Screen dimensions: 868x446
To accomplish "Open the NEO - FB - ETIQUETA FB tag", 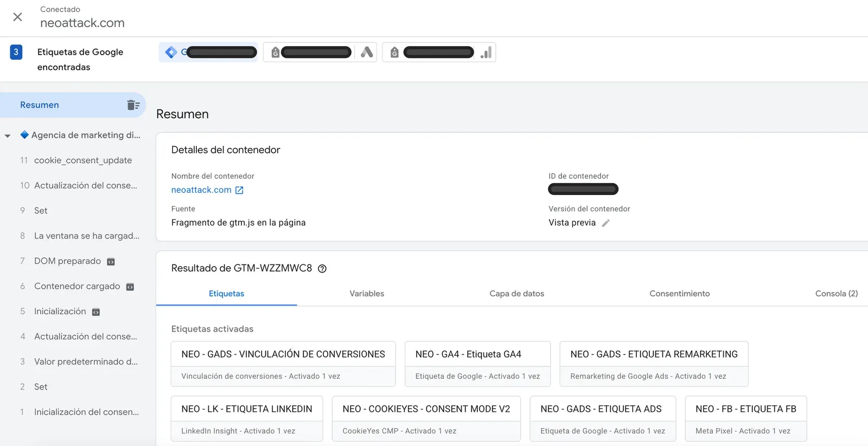I will coord(746,418).
